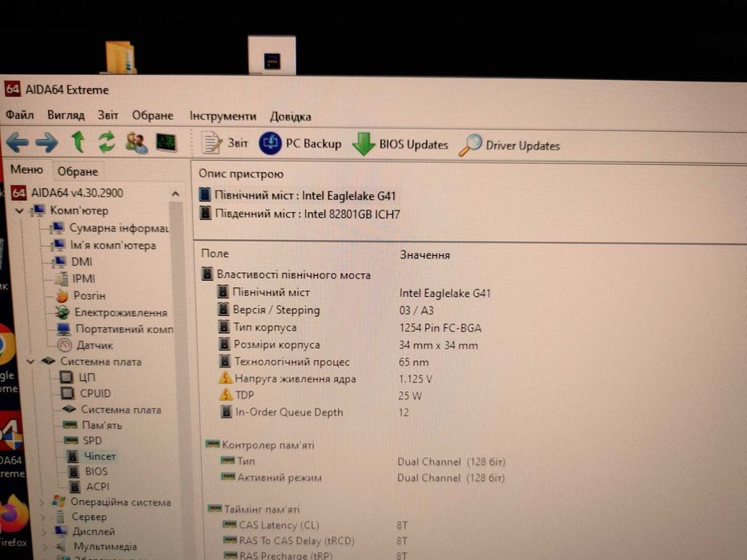Image resolution: width=747 pixels, height=560 pixels.
Task: Open the system monitor graph icon
Action: 167,143
